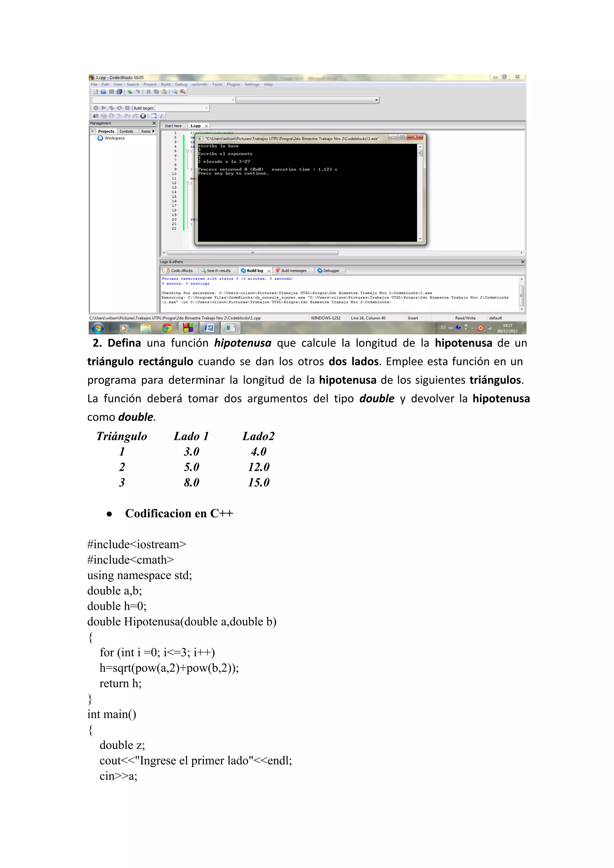Click the New file toolbar icon
Viewport: 614px width, 868px height.
pyautogui.click(x=96, y=91)
